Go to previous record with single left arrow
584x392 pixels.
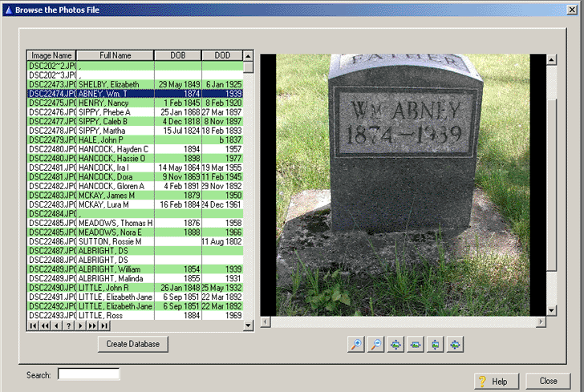56,326
